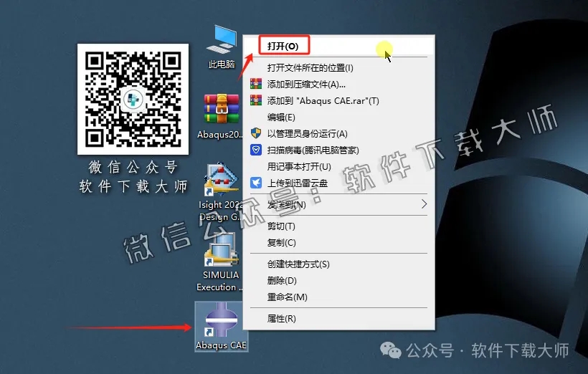Open 属性(R) from the context menu

339,319
